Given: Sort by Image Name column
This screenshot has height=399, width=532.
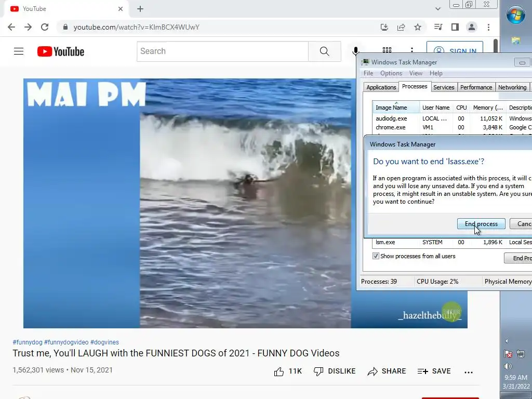Looking at the screenshot, I should 396,108.
